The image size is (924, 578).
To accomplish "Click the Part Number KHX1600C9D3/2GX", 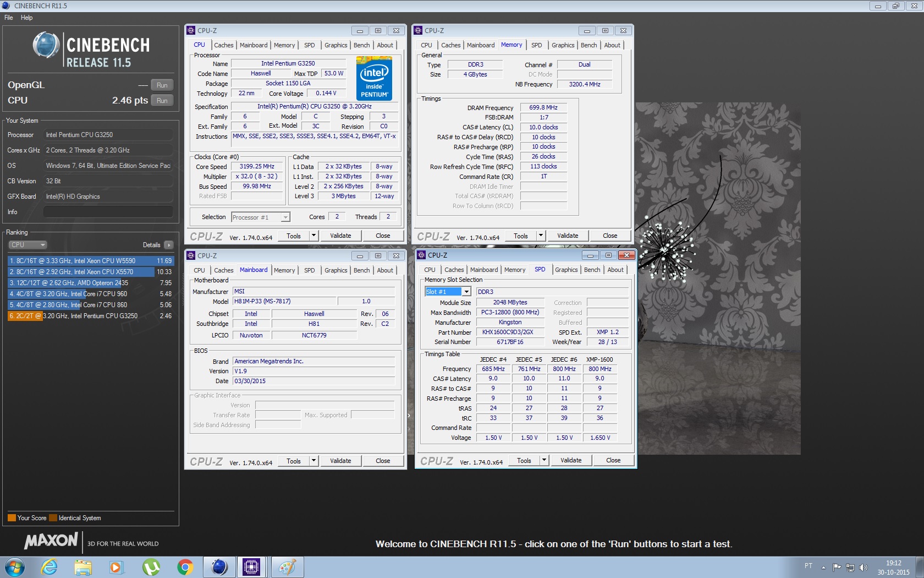I will click(510, 332).
